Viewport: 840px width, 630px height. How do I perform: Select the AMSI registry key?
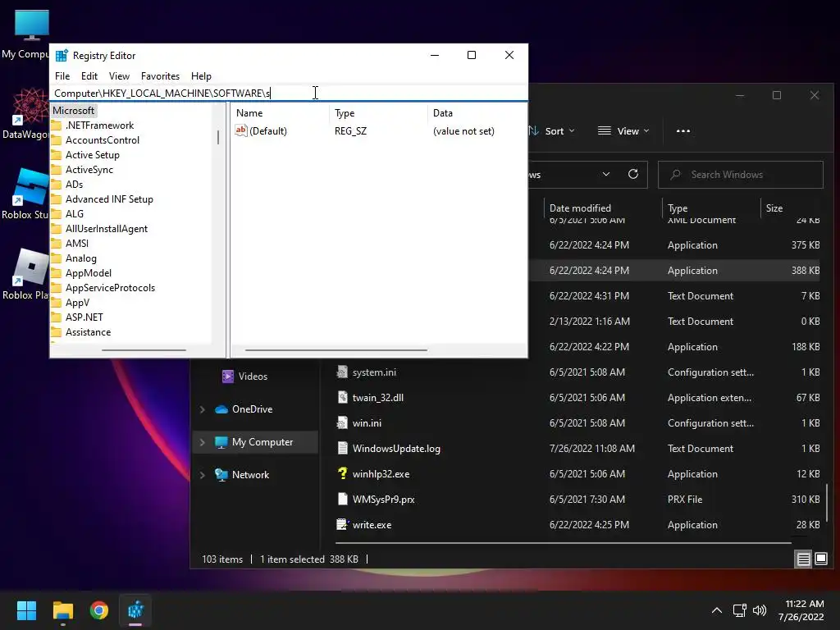coord(76,243)
